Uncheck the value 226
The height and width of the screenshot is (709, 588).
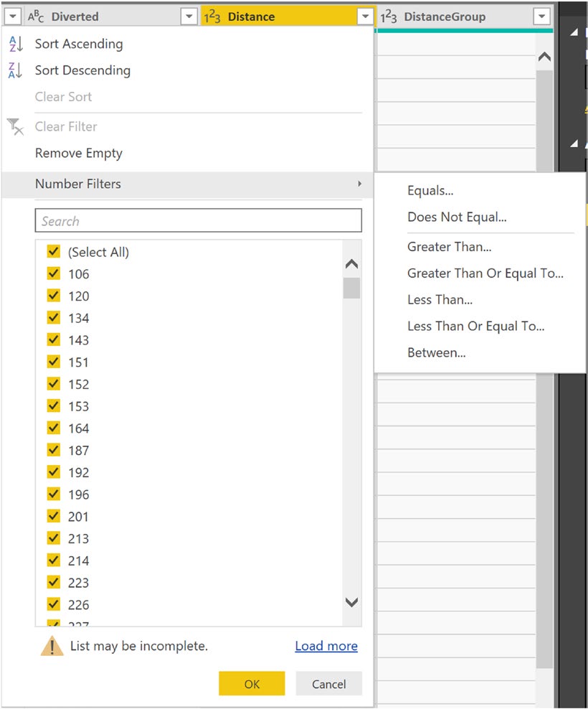point(53,604)
